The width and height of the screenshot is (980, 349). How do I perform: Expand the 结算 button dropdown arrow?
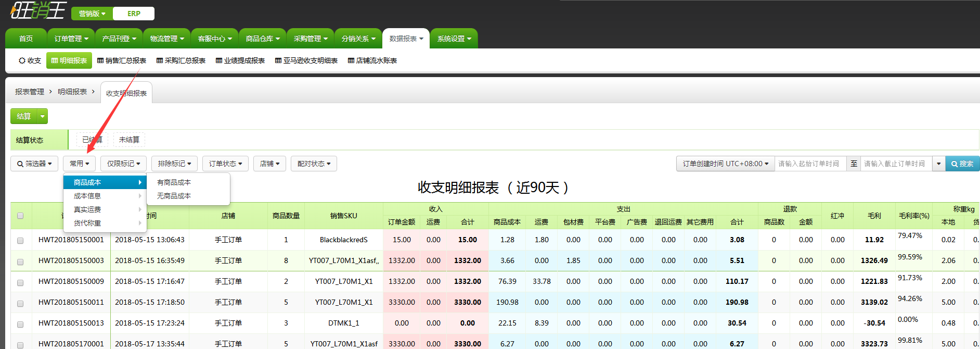[43, 116]
